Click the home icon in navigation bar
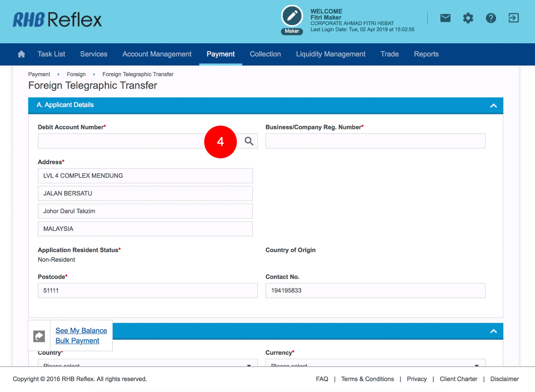Image resolution: width=535 pixels, height=392 pixels. pyautogui.click(x=21, y=54)
